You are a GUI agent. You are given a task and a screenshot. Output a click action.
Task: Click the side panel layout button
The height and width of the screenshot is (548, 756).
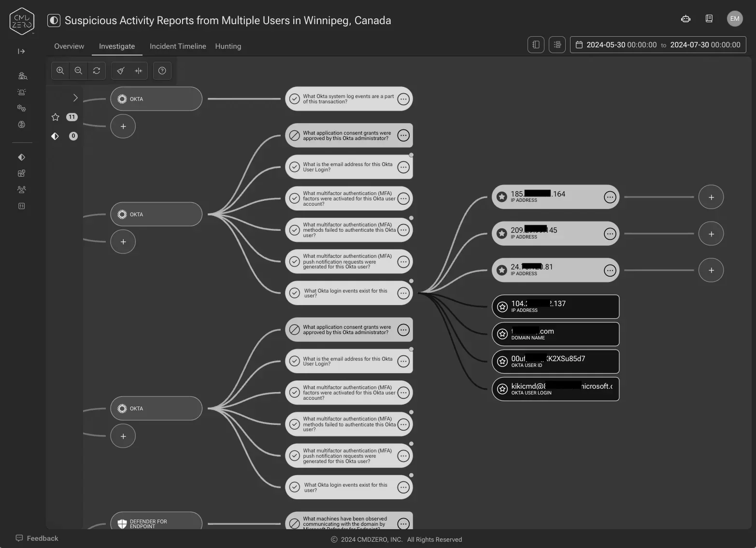click(x=536, y=45)
